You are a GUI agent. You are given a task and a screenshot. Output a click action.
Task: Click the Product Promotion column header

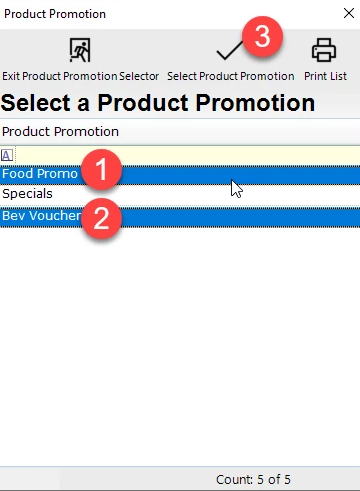(x=180, y=132)
